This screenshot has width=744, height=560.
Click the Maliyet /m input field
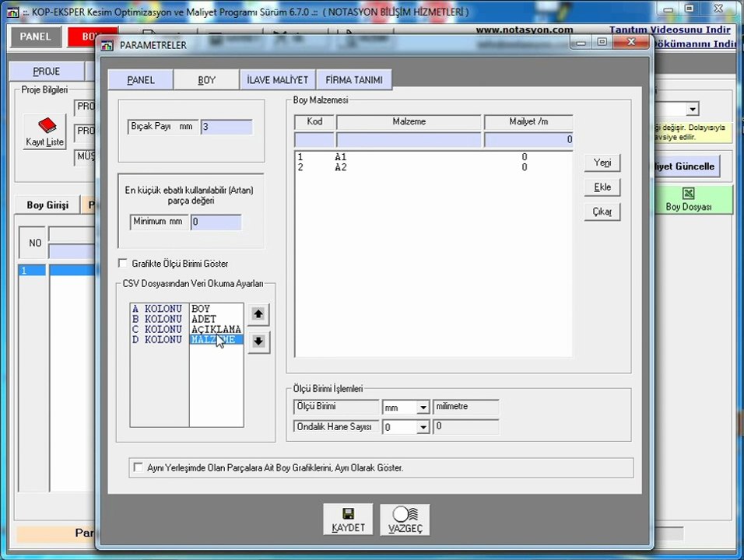[x=528, y=139]
